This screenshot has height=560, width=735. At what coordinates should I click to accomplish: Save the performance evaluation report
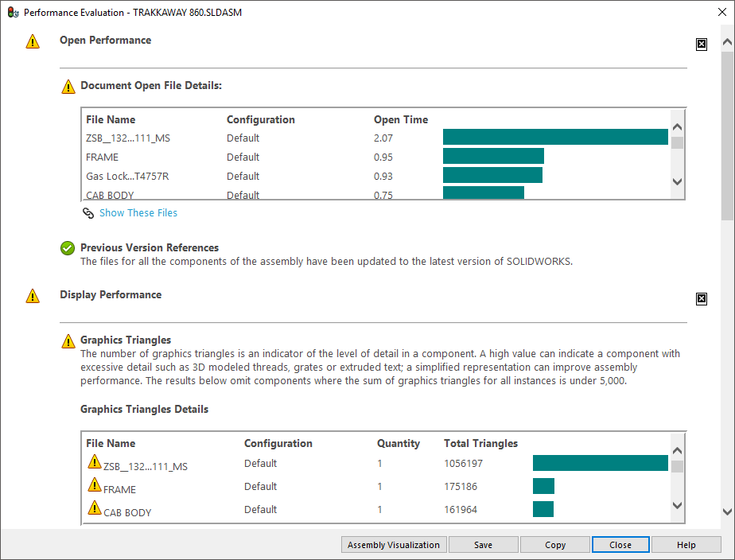click(484, 545)
